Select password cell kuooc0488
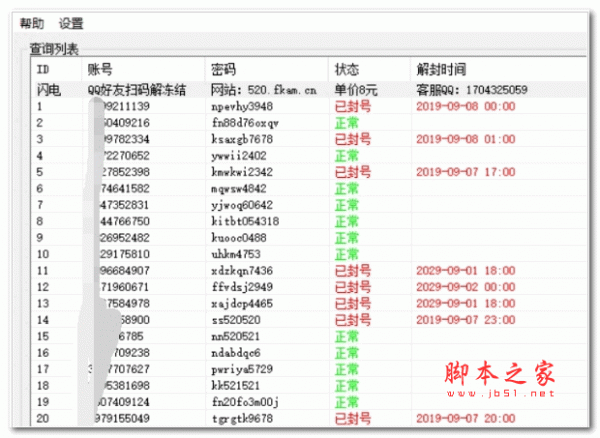Image resolution: width=600 pixels, height=438 pixels. point(239,238)
